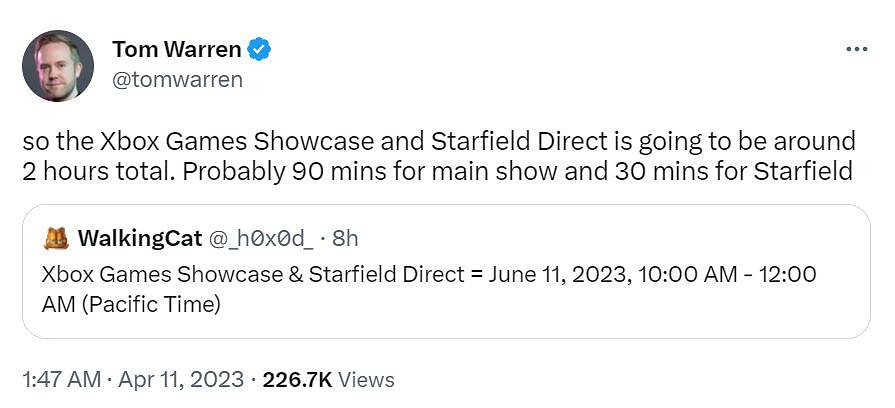Click the @_h0x0d_ handle in the quoted tweet
Viewport: 895px width, 408px height.
(x=261, y=238)
